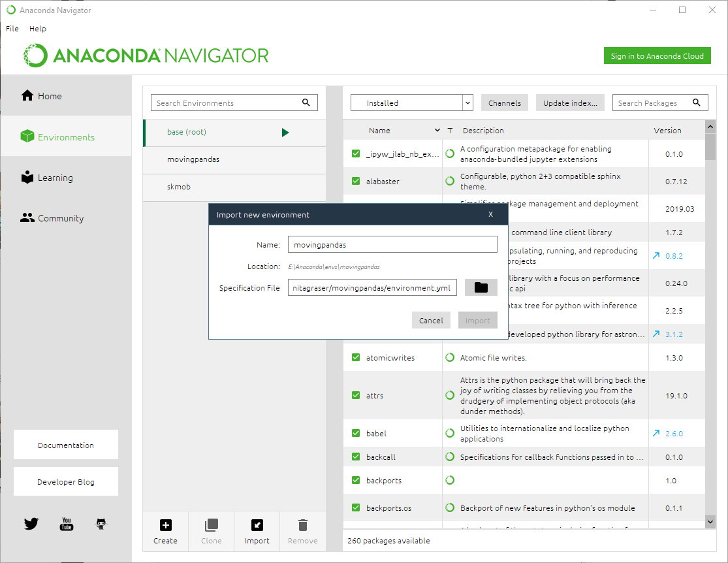Click the Anaconda logo in the header
This screenshot has width=728, height=563.
pyautogui.click(x=146, y=56)
